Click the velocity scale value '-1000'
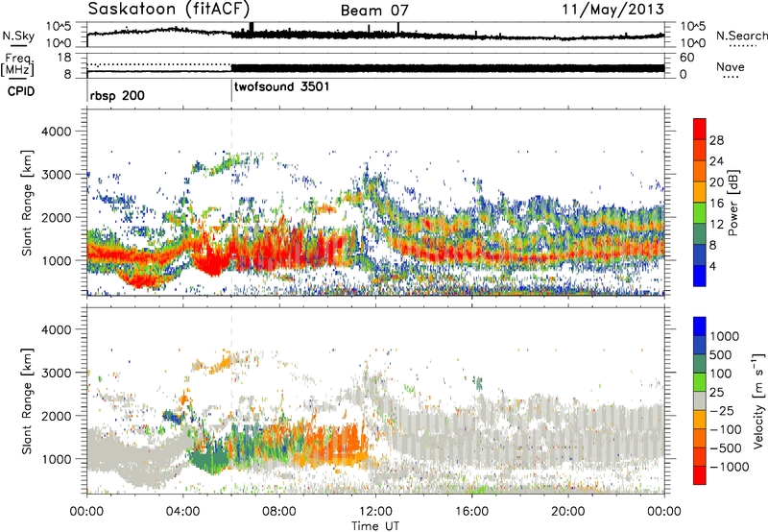The image size is (768, 532). pyautogui.click(x=729, y=467)
